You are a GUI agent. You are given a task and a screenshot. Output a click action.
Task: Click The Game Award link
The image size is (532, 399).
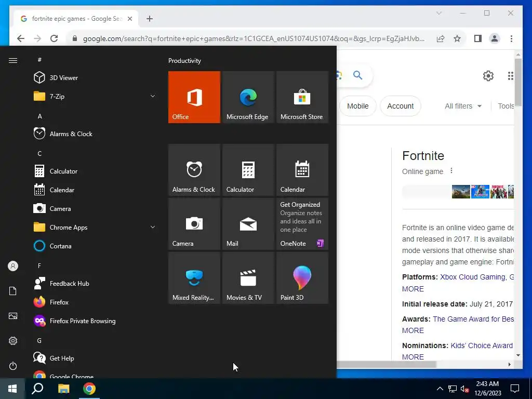pyautogui.click(x=473, y=319)
